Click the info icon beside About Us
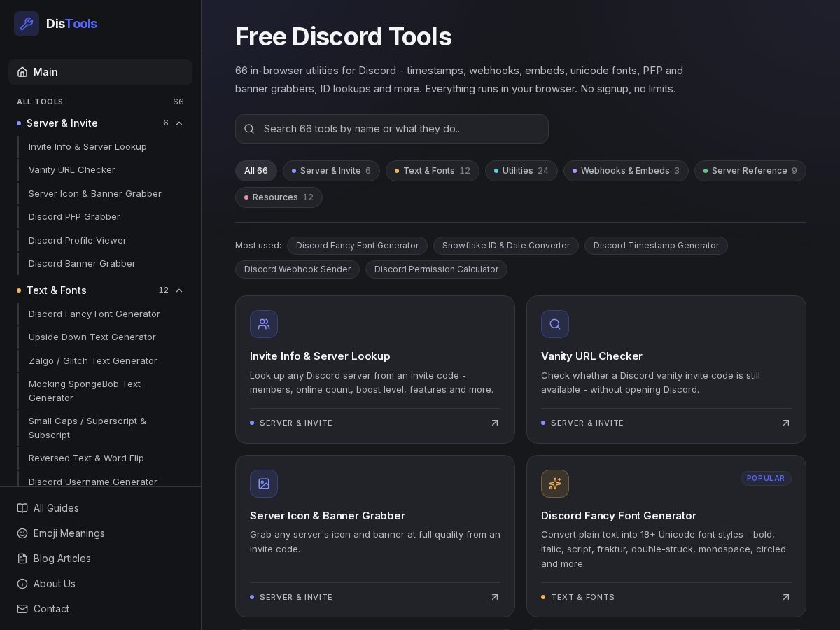Image resolution: width=840 pixels, height=630 pixels. [x=22, y=584]
